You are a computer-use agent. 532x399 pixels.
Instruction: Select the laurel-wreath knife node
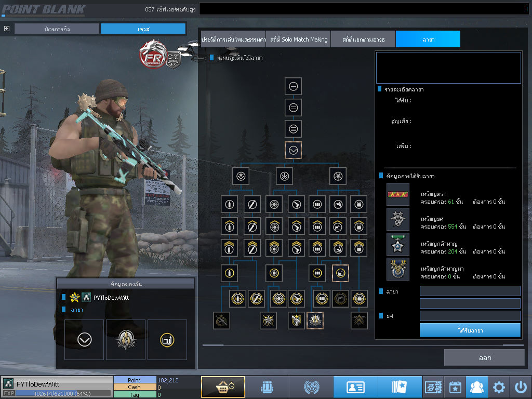pyautogui.click(x=256, y=299)
